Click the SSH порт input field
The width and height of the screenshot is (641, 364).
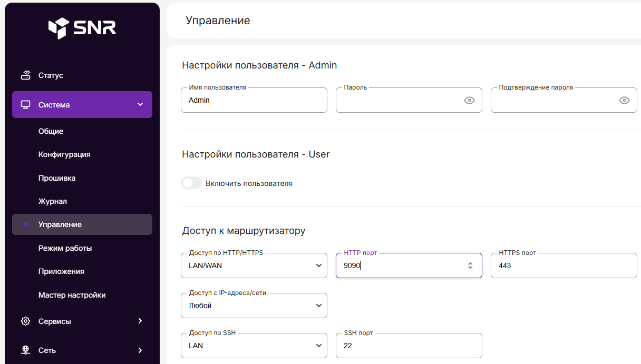coord(409,346)
